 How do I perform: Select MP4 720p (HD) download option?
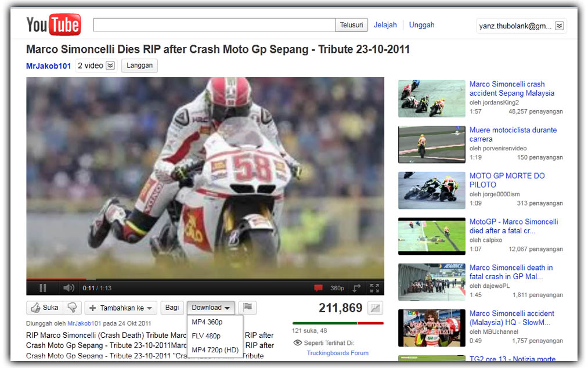tap(215, 349)
